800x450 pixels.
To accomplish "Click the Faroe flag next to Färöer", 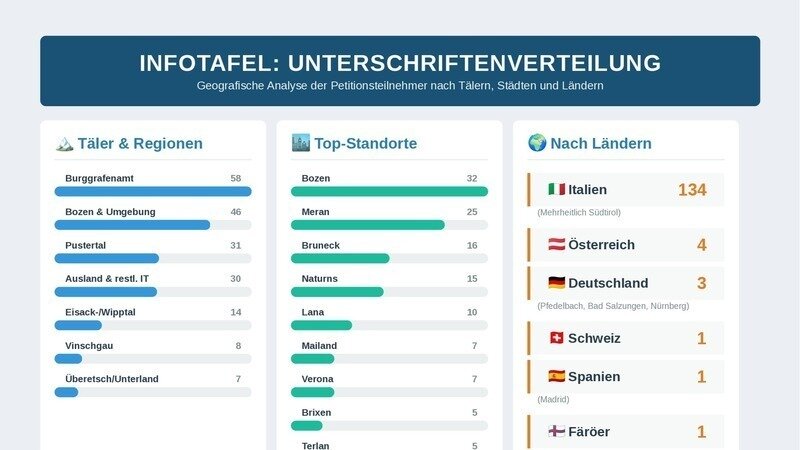I will (x=557, y=431).
